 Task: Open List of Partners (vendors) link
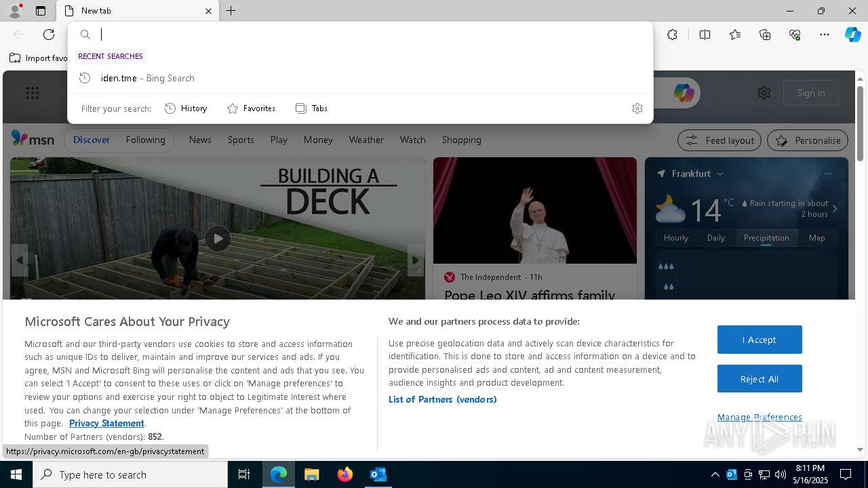pyautogui.click(x=443, y=399)
